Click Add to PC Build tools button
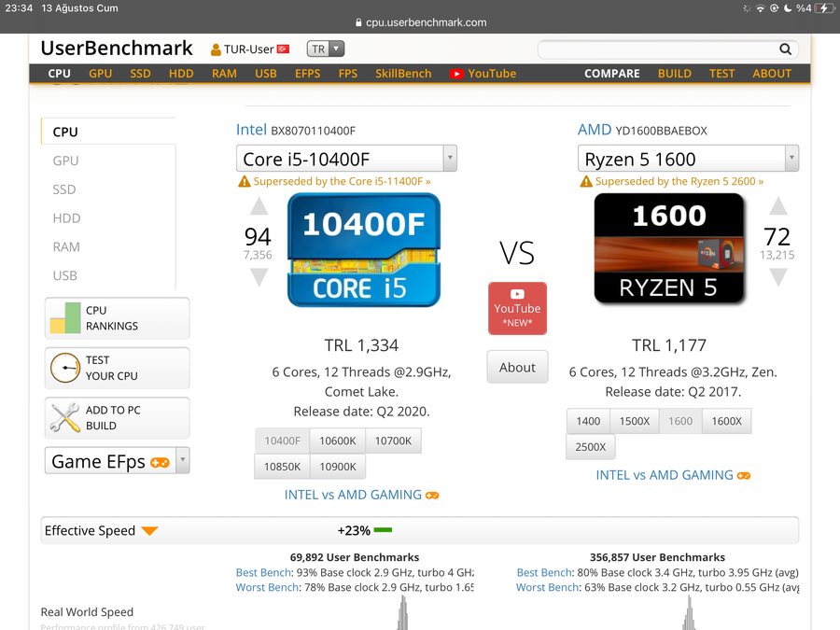This screenshot has height=630, width=840. tap(118, 418)
